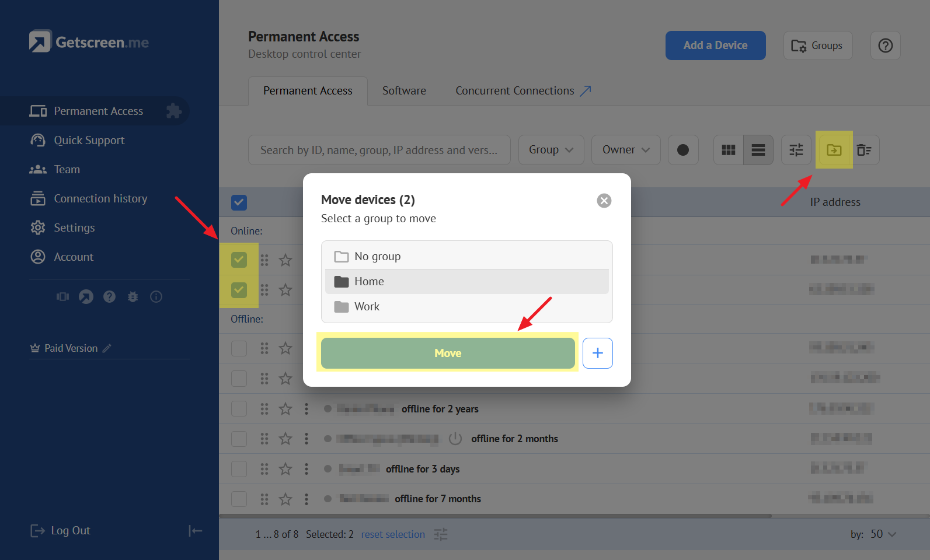
Task: Add a new group with plus button
Action: pos(597,353)
